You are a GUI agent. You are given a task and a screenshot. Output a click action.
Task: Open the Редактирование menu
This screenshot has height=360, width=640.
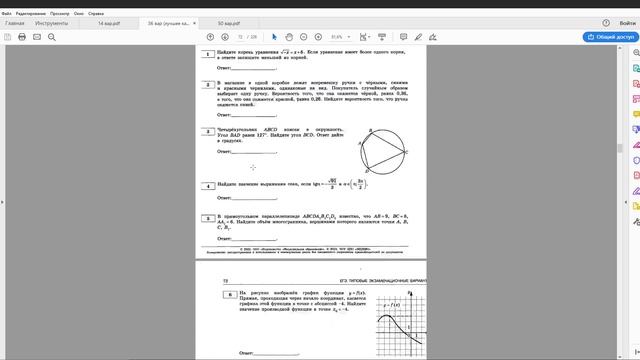(31, 13)
